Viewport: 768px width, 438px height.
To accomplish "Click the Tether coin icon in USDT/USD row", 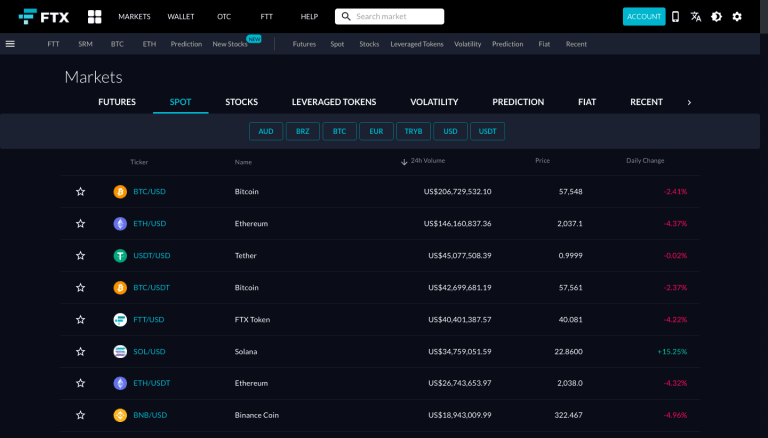I will click(120, 256).
